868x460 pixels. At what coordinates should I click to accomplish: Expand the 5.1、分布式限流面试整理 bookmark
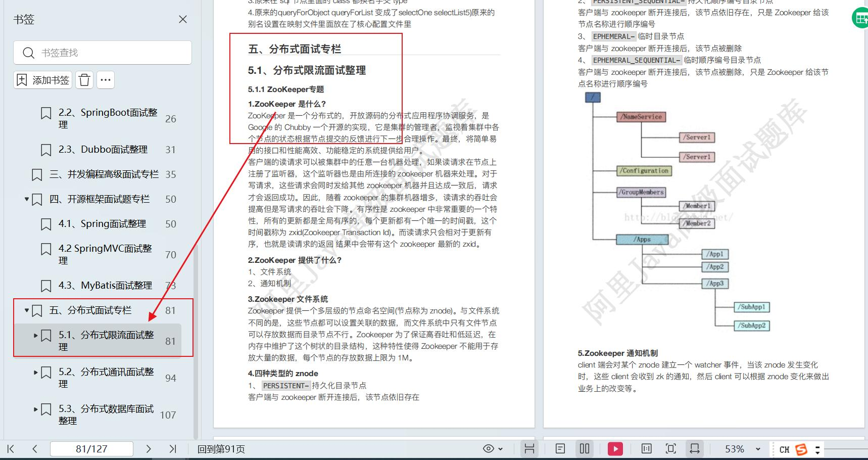click(x=36, y=335)
